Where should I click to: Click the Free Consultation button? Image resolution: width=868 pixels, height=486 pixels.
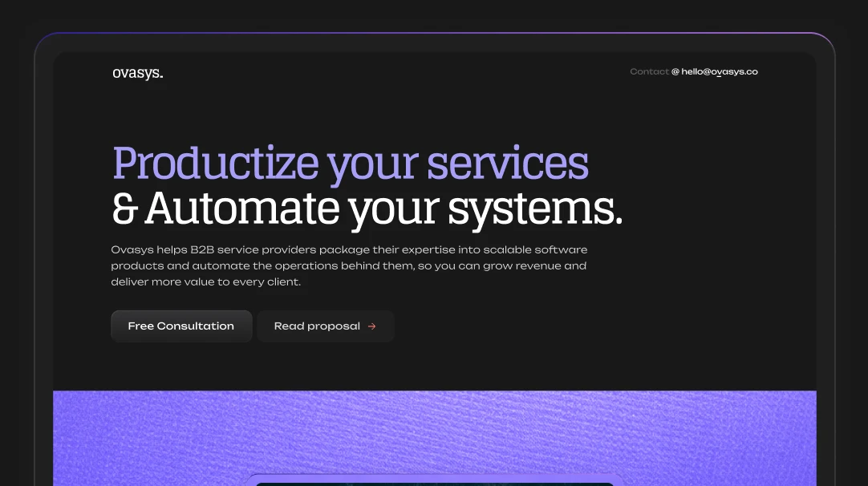click(181, 326)
